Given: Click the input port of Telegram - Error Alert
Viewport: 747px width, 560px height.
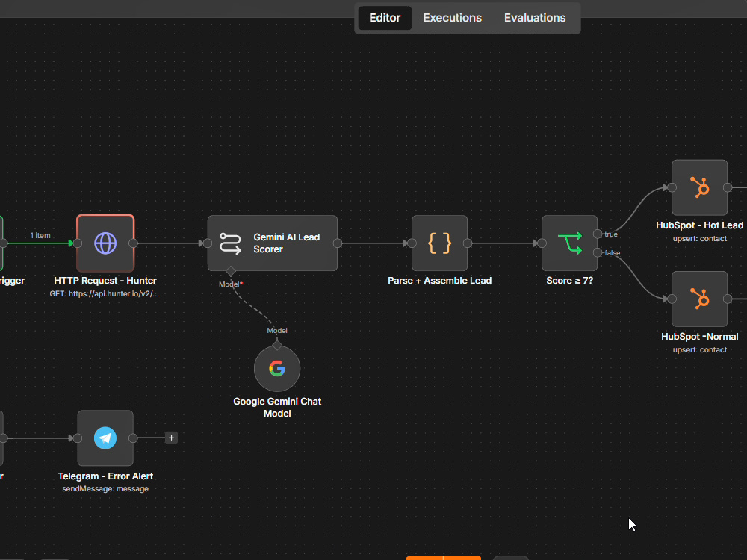Looking at the screenshot, I should coord(78,438).
